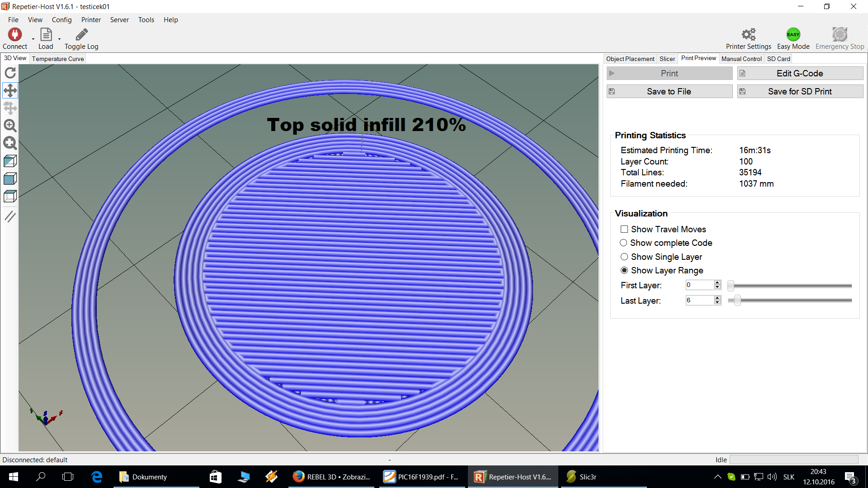868x488 pixels.
Task: Click the Toggle Log pencil icon
Action: (x=81, y=35)
